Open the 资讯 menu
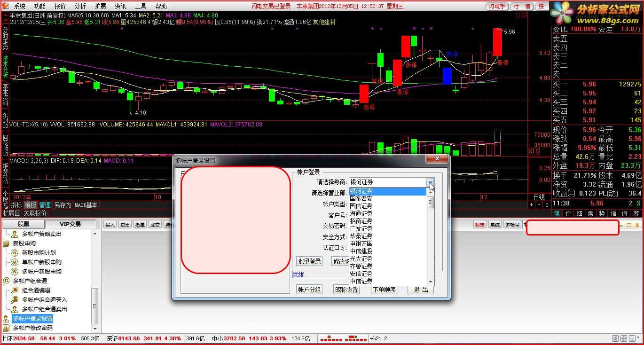The height and width of the screenshot is (345, 644). [121, 7]
